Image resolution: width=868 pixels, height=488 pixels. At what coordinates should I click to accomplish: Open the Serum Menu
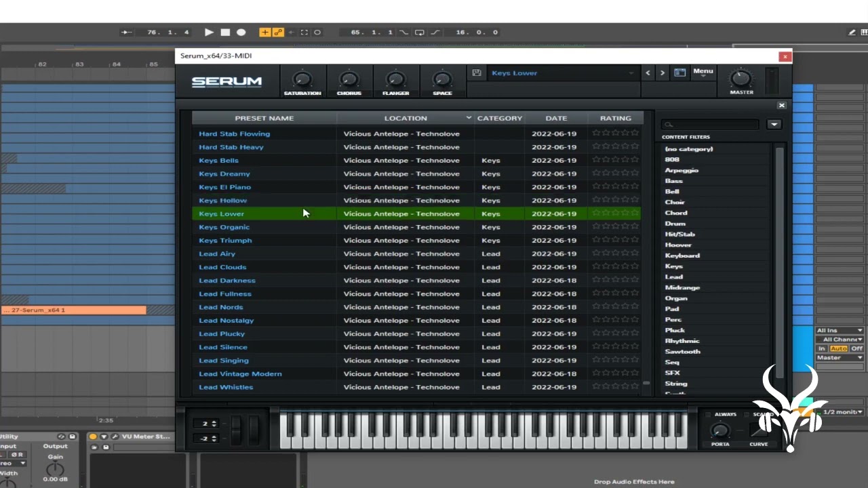click(703, 72)
